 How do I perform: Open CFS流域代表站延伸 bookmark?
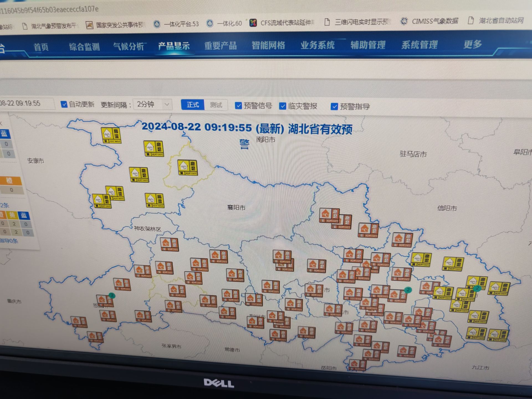282,23
